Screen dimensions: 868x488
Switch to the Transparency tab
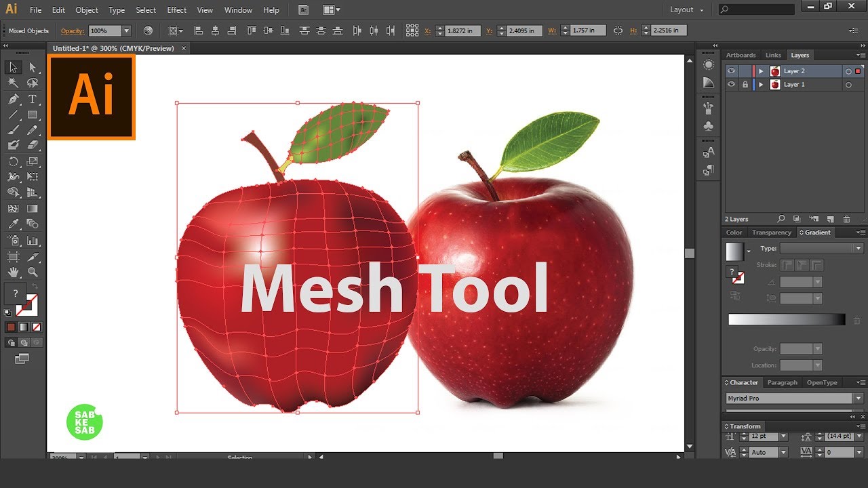point(772,232)
